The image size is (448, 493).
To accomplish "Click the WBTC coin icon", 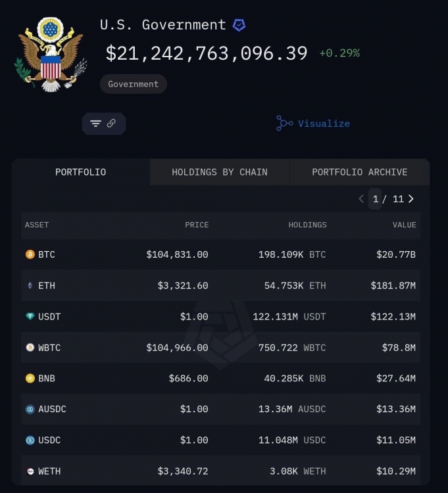I will (30, 347).
